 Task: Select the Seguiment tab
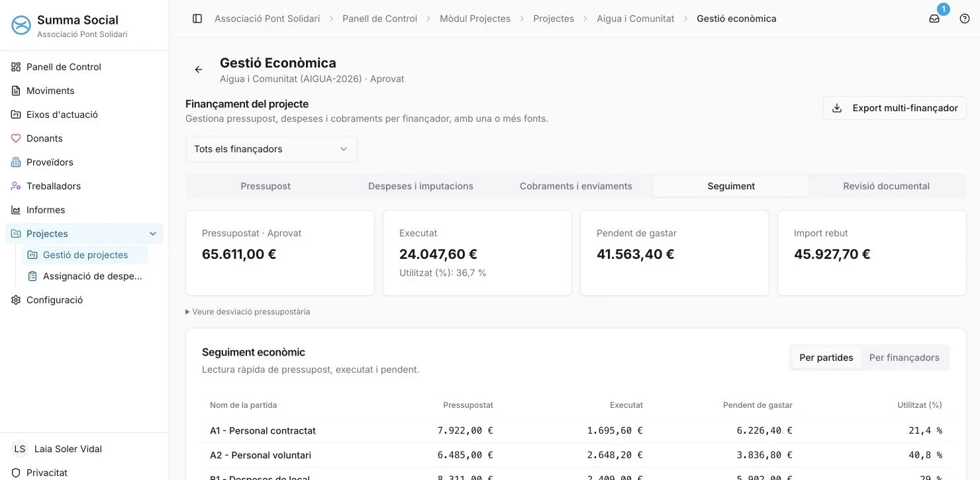[731, 186]
